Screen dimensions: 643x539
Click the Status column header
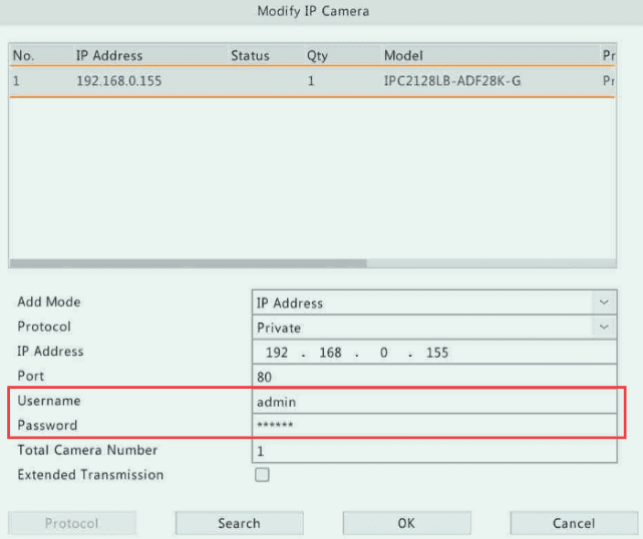(x=250, y=56)
